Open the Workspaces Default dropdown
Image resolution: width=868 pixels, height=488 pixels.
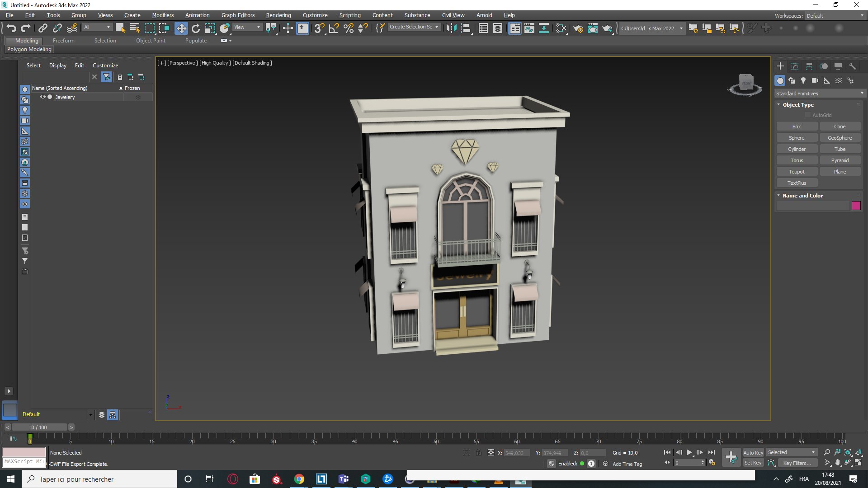tap(835, 16)
